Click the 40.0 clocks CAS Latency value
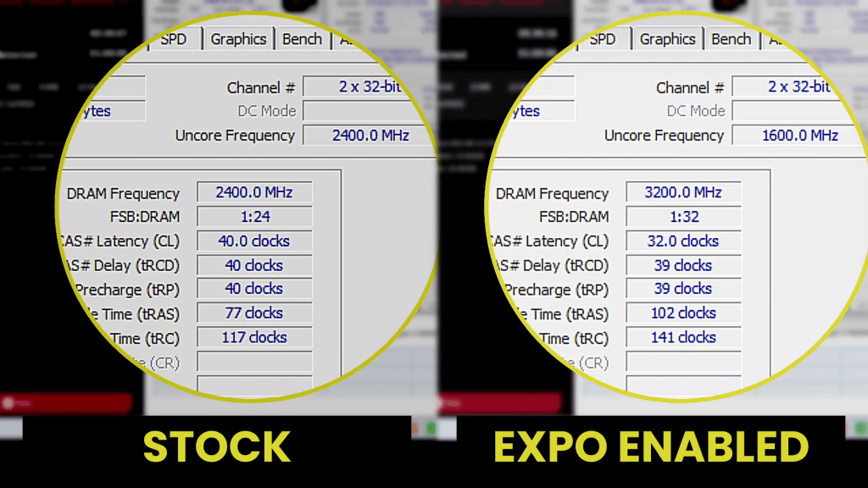 [x=254, y=241]
